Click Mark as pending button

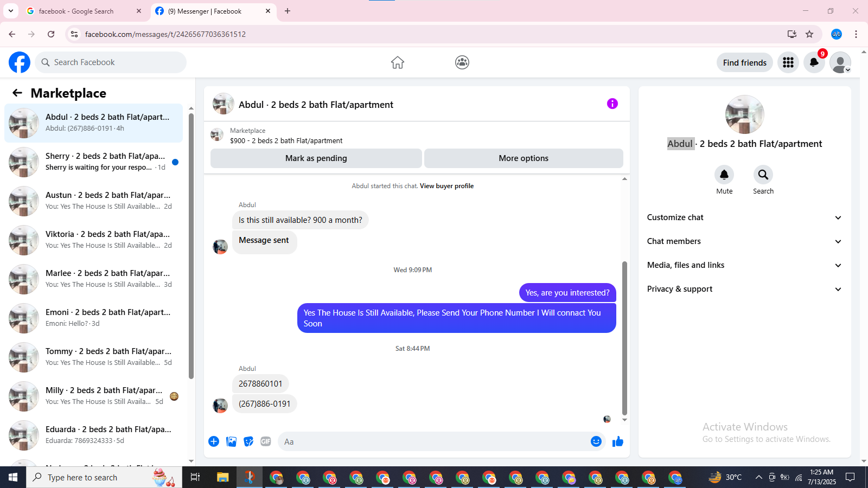click(316, 158)
